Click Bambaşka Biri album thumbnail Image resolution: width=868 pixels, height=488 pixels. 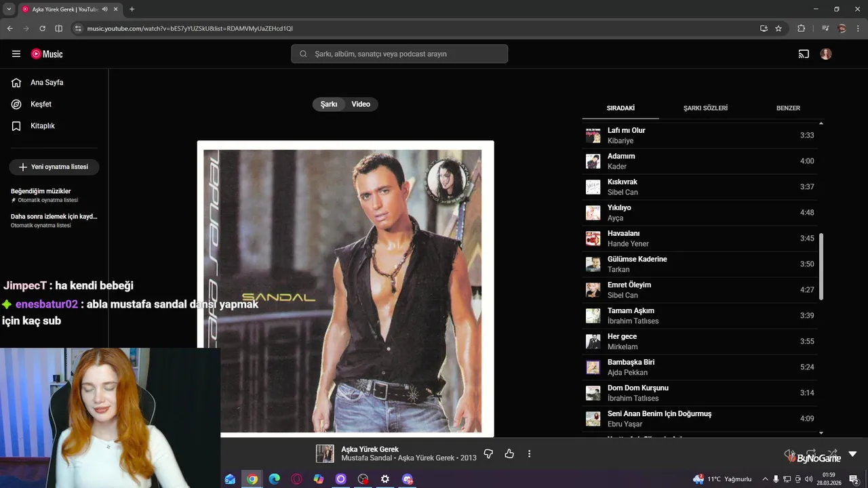593,367
